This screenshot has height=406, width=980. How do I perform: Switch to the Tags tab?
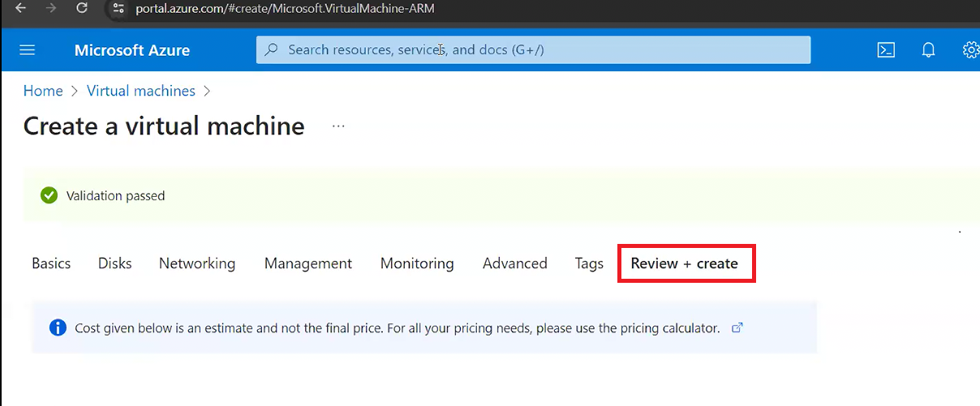coord(589,263)
